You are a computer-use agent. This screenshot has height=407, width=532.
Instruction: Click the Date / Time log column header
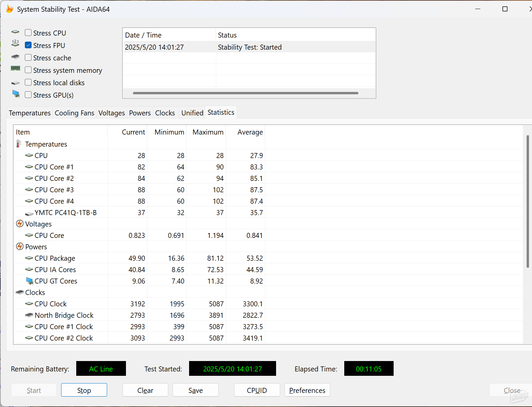point(169,35)
